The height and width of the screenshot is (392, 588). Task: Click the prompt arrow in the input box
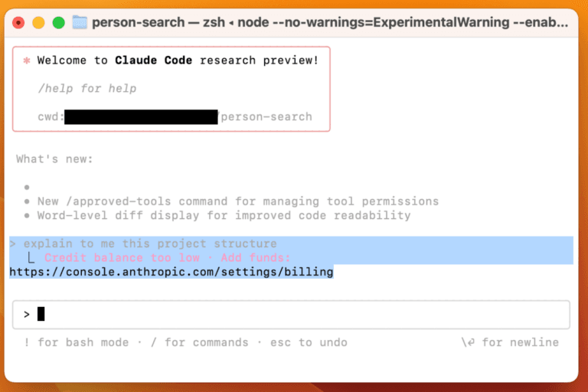(x=26, y=314)
